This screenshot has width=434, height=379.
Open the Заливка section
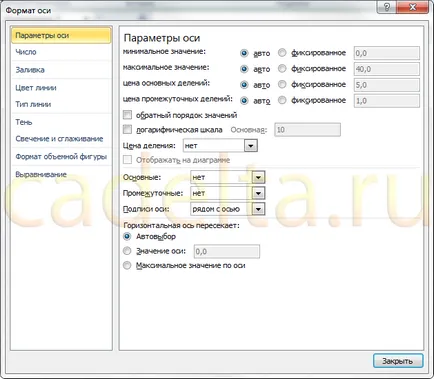[61, 70]
